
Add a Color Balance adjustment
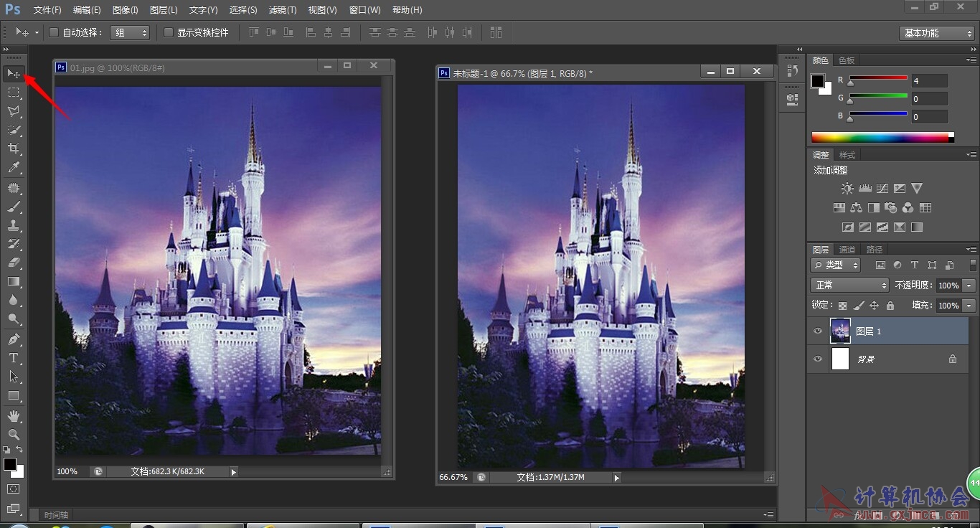856,207
